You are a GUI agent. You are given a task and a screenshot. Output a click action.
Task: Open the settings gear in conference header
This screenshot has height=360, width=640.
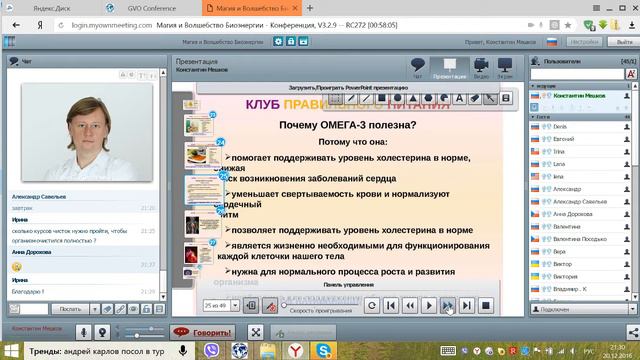coord(278,41)
